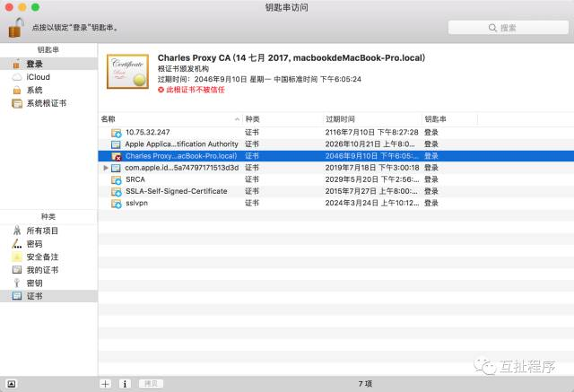This screenshot has width=574, height=392.
Task: Click the padlock icon to lock login keychain
Action: (16, 28)
